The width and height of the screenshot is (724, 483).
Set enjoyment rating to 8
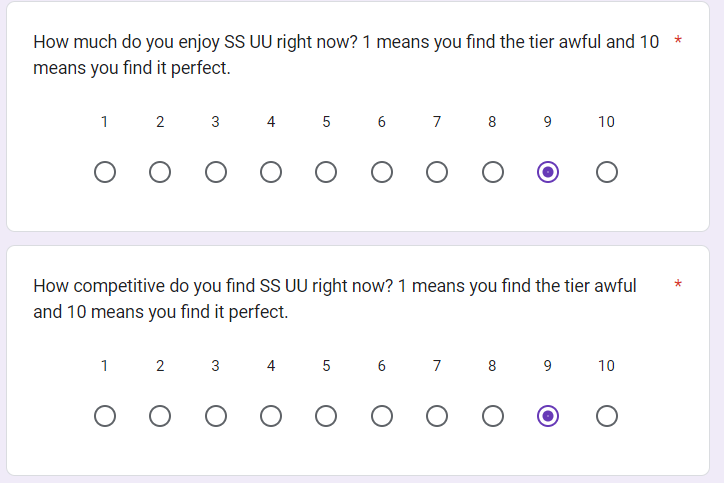coord(493,172)
